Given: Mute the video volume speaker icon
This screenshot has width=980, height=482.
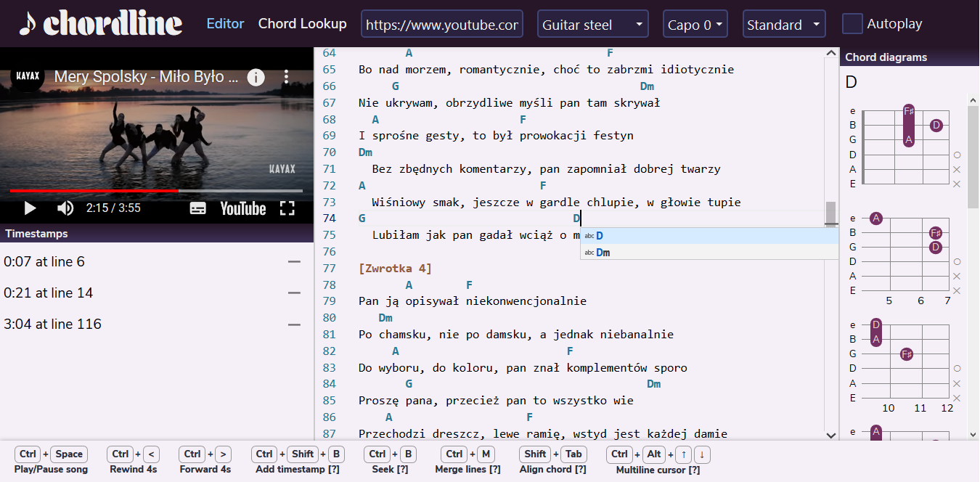Looking at the screenshot, I should 65,208.
